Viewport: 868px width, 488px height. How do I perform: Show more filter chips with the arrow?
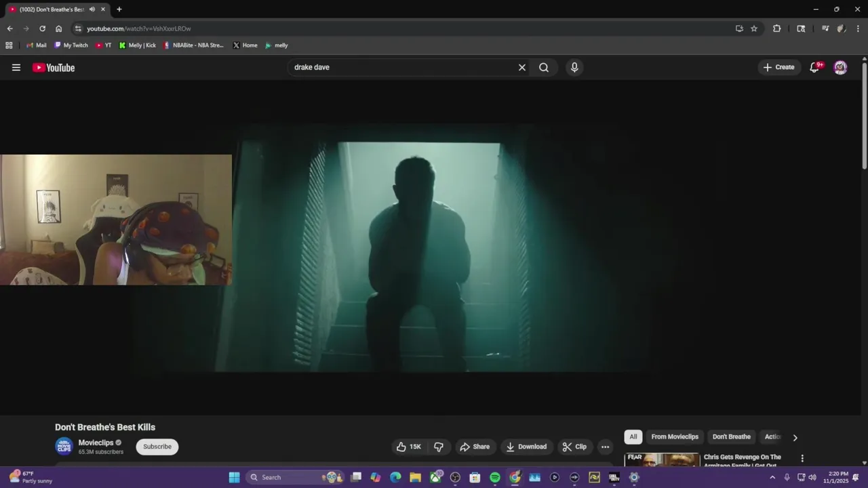point(795,437)
